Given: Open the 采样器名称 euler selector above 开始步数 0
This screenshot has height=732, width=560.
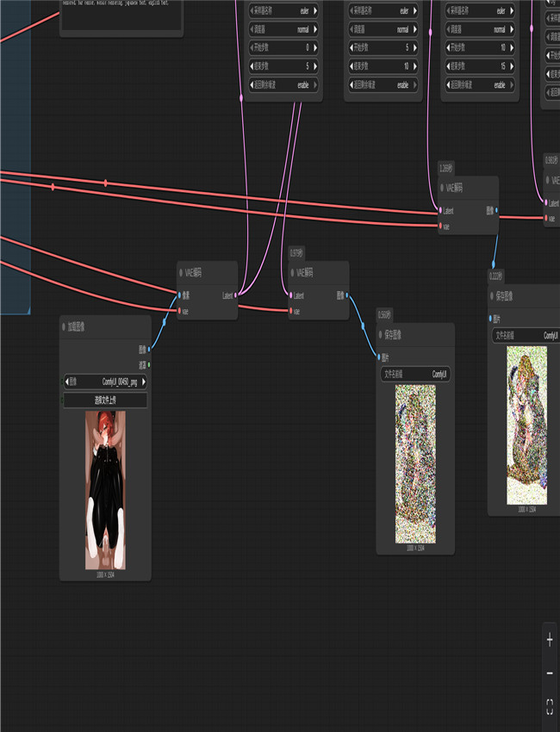Looking at the screenshot, I should click(x=283, y=11).
